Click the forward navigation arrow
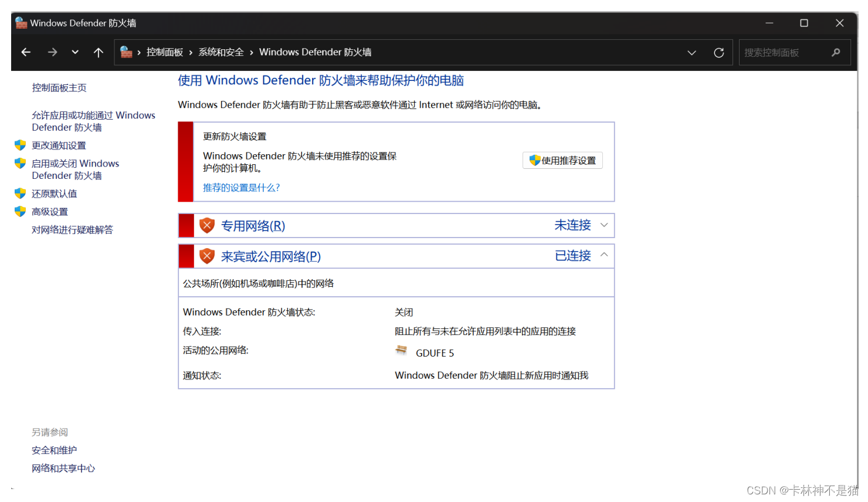Image resolution: width=868 pixels, height=502 pixels. coord(52,52)
